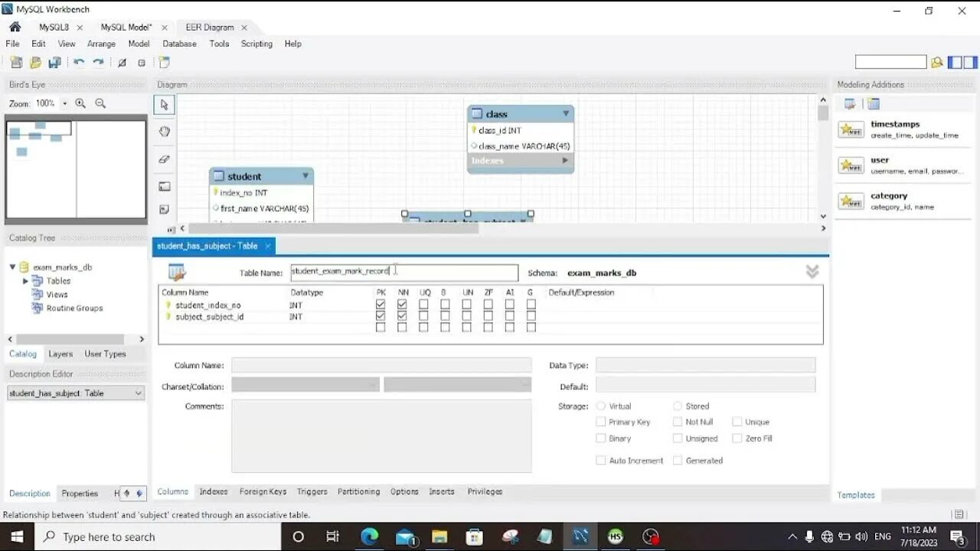Open the Properties tab
The image size is (980, 551).
point(80,494)
